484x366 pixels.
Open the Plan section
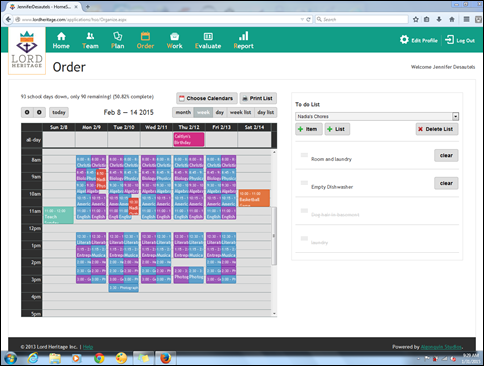(118, 40)
